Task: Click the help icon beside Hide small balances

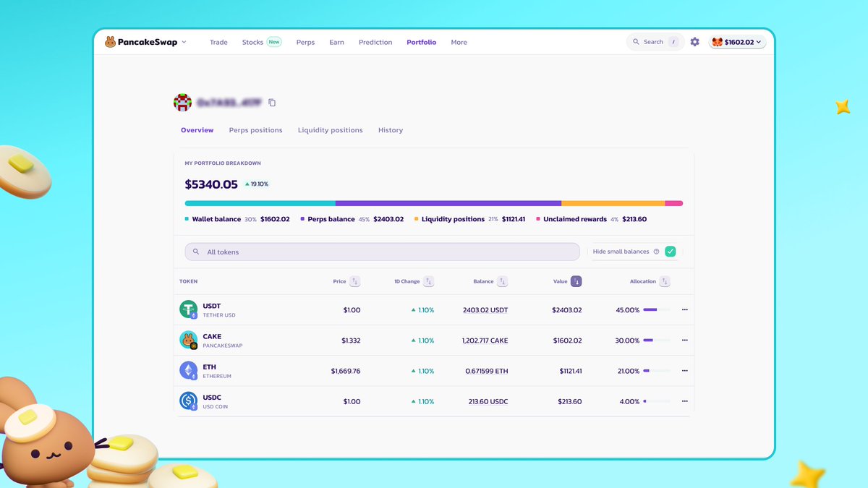Action: pos(656,252)
